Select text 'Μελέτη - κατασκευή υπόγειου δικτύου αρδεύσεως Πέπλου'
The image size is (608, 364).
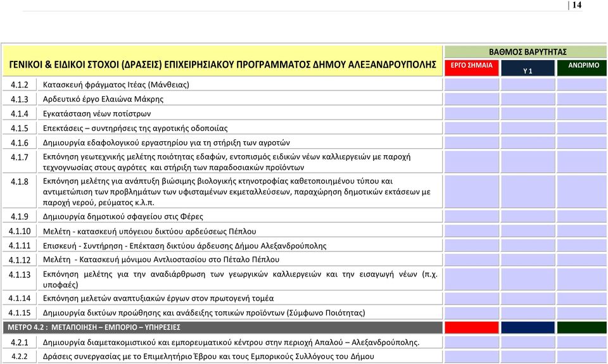[149, 232]
